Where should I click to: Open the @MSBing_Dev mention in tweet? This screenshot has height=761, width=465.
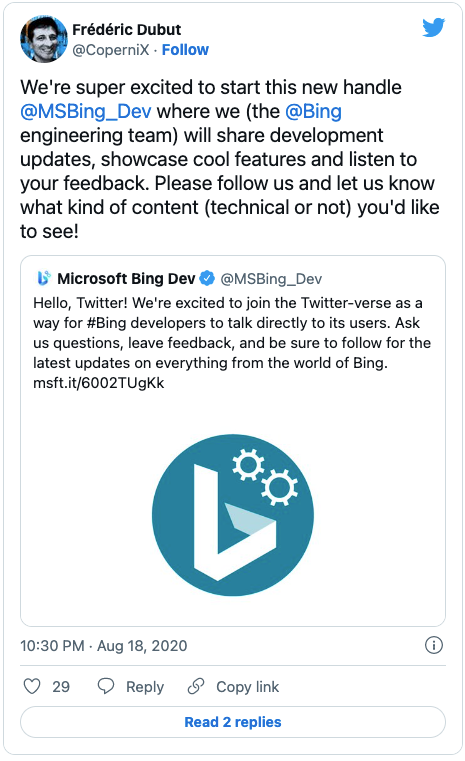[x=86, y=112]
